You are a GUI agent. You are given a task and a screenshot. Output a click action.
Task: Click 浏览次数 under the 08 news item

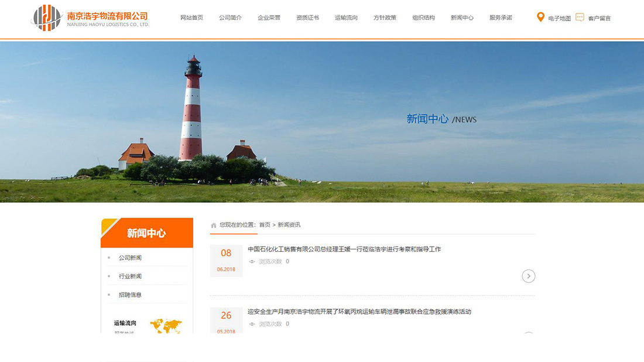pyautogui.click(x=270, y=262)
